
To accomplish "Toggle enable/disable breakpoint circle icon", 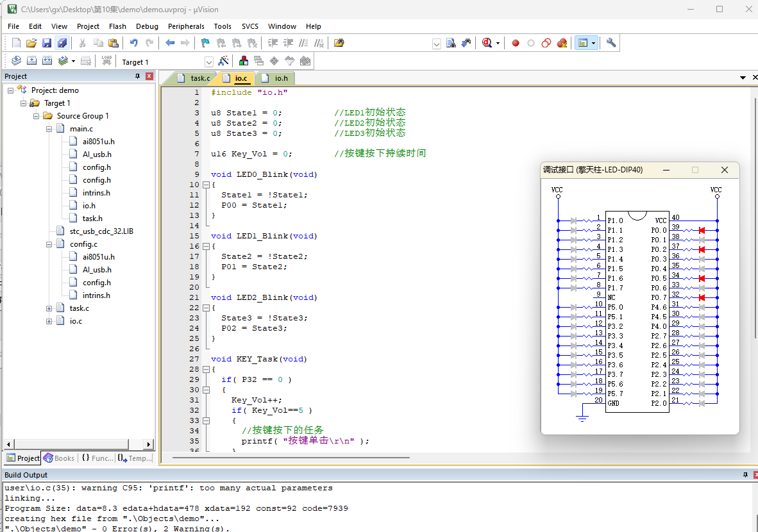I will pyautogui.click(x=531, y=43).
